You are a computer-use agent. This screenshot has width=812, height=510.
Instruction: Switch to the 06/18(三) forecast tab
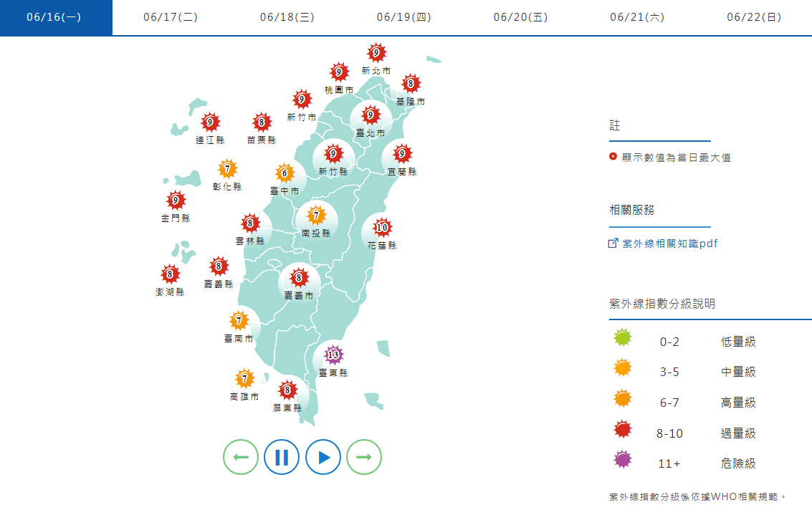287,17
